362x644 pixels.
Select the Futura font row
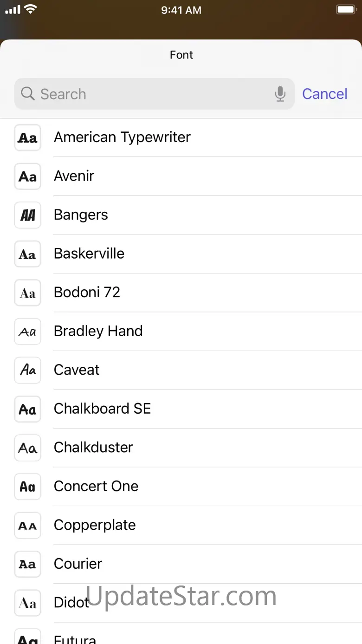click(x=75, y=638)
